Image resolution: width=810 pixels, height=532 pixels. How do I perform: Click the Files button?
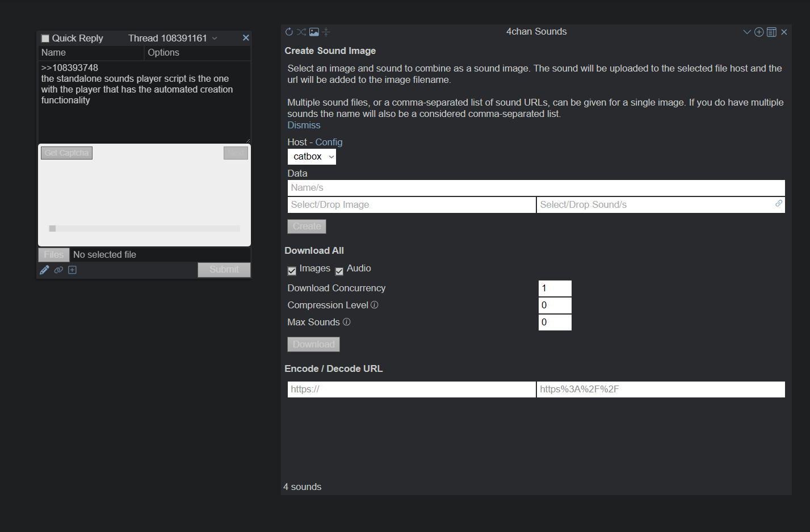(54, 254)
